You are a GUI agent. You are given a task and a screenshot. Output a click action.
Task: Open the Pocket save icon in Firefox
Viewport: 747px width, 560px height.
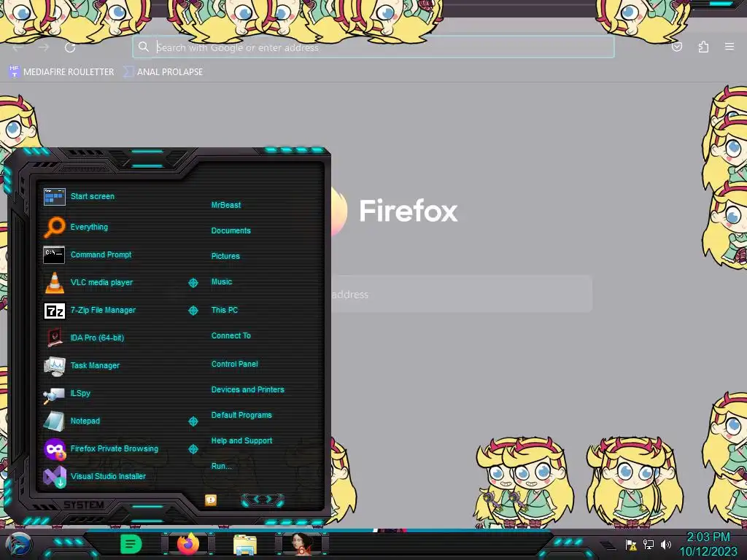pyautogui.click(x=677, y=47)
